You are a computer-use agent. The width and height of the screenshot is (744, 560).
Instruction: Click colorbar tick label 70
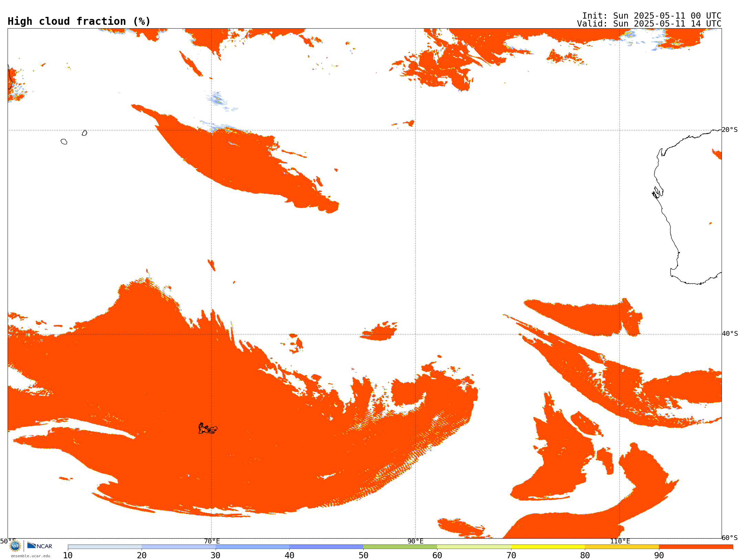[x=511, y=555]
